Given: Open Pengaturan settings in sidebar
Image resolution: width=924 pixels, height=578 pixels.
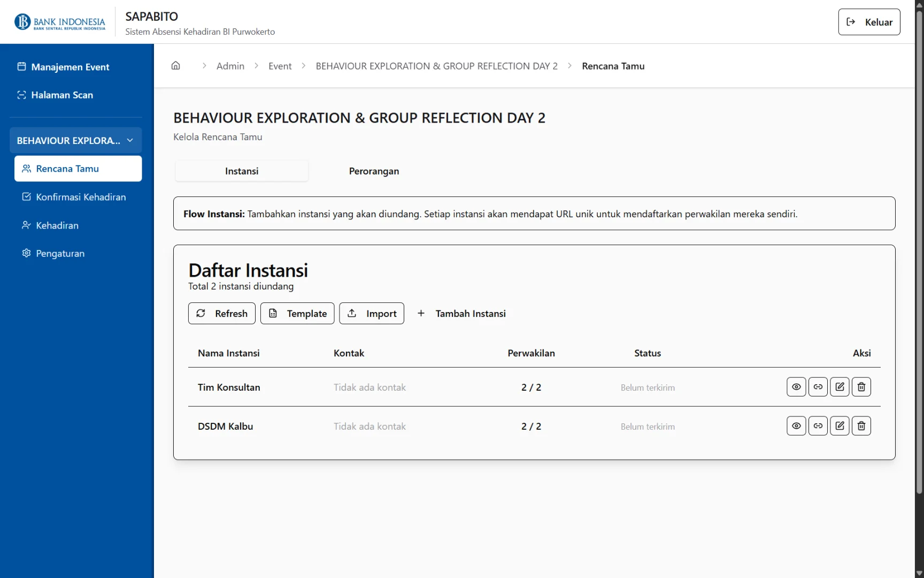Looking at the screenshot, I should coord(78,253).
